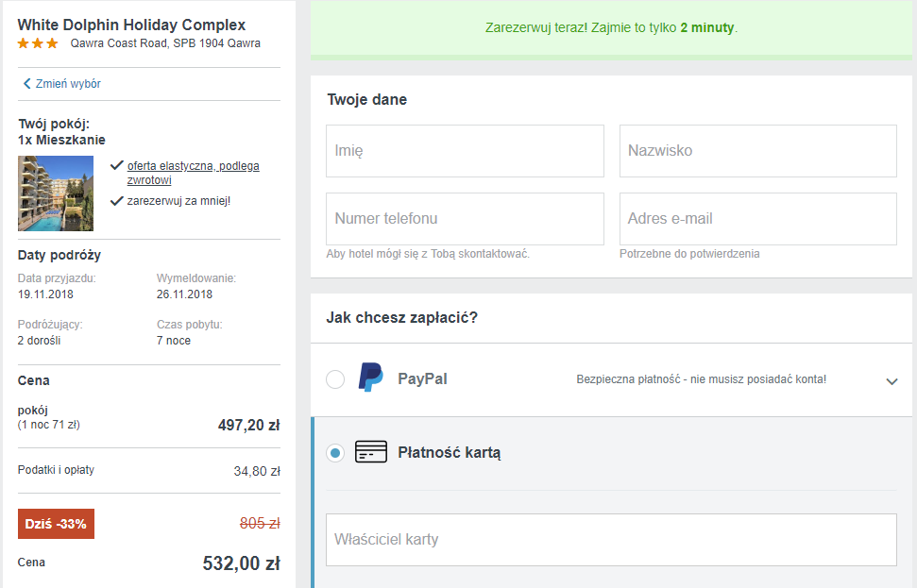Click the hotel room thumbnail photo

point(56,193)
